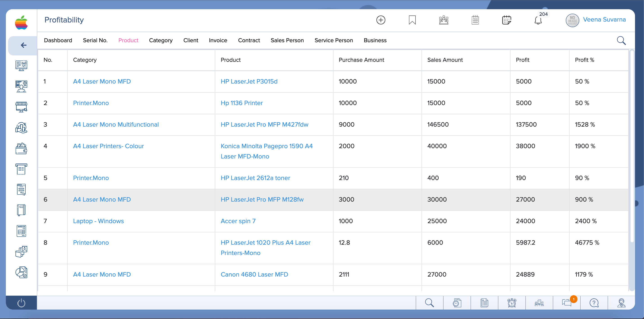This screenshot has height=319, width=644.
Task: Switch to the Client tab
Action: point(191,40)
